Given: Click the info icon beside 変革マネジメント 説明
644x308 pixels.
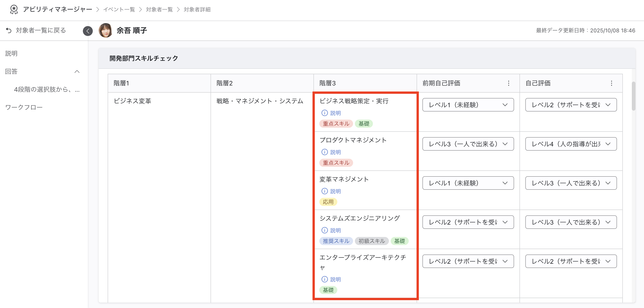Looking at the screenshot, I should click(x=324, y=192).
